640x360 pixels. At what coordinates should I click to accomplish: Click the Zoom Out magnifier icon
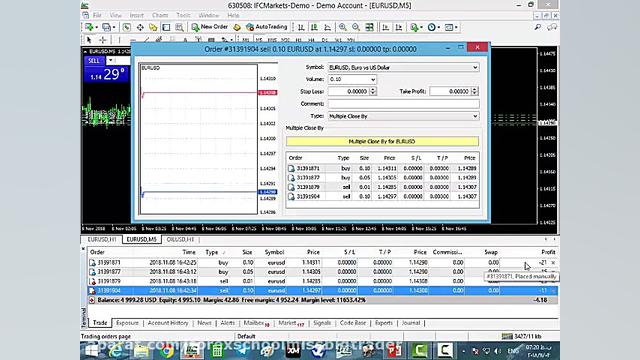(x=356, y=27)
